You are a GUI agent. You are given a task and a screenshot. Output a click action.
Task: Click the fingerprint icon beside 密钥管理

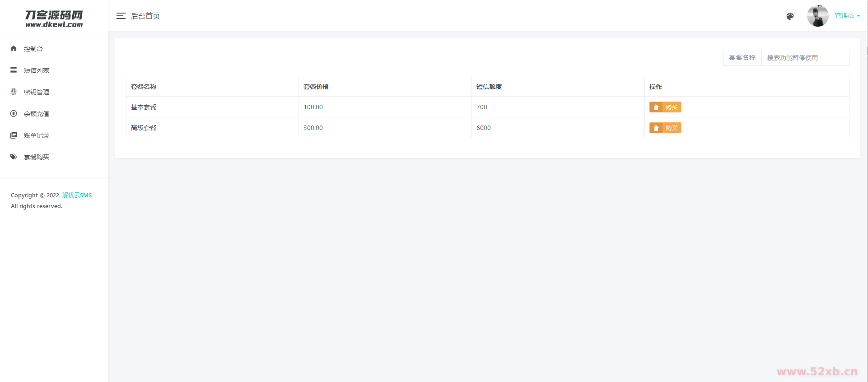[14, 92]
